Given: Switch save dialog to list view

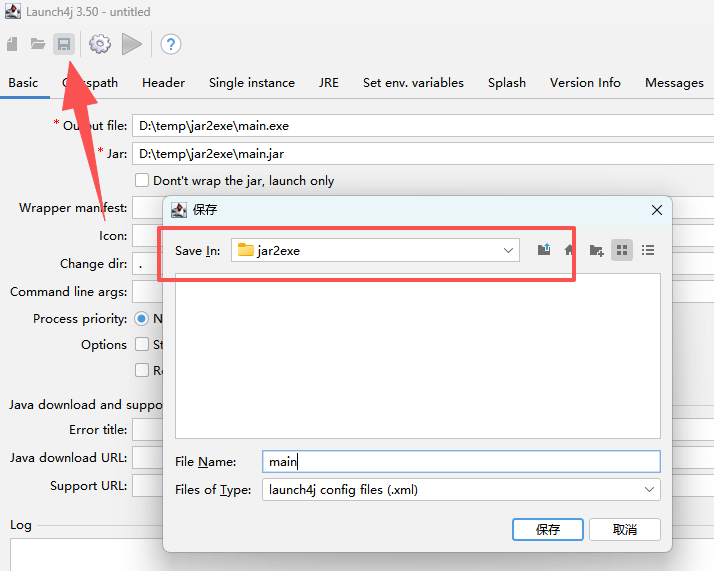Looking at the screenshot, I should pyautogui.click(x=648, y=250).
